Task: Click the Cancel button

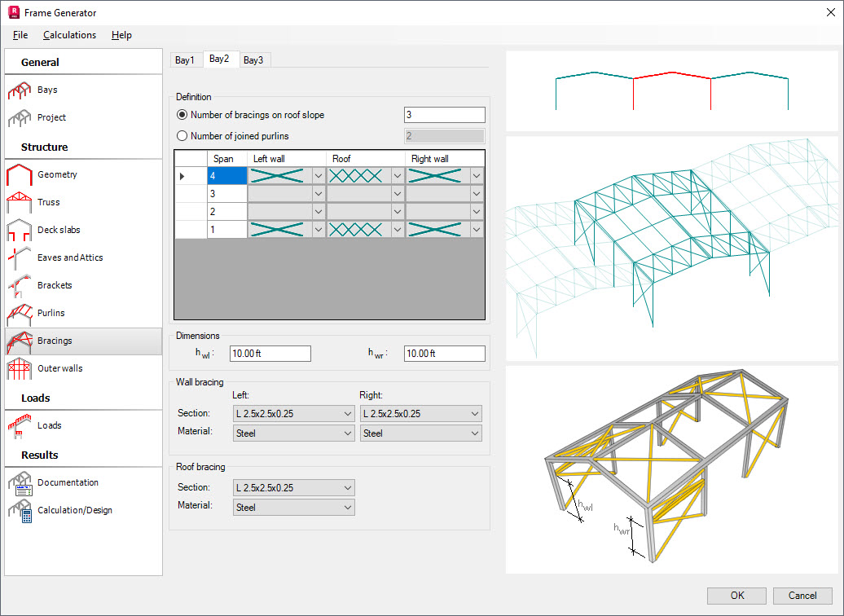Action: (802, 596)
